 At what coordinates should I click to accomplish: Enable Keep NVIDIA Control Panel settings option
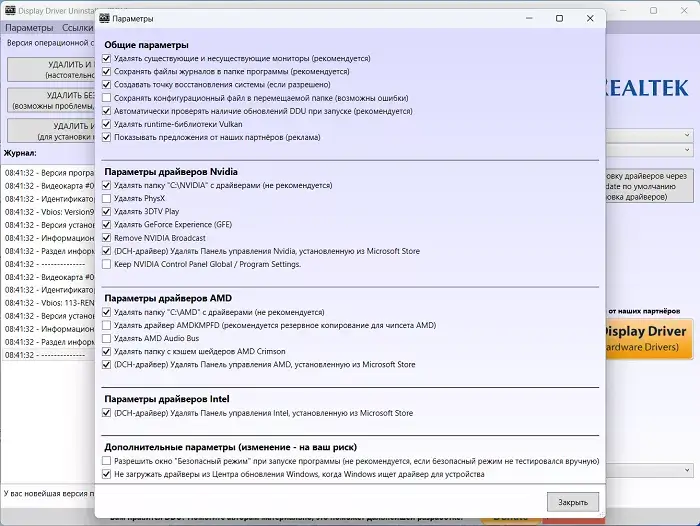click(107, 264)
